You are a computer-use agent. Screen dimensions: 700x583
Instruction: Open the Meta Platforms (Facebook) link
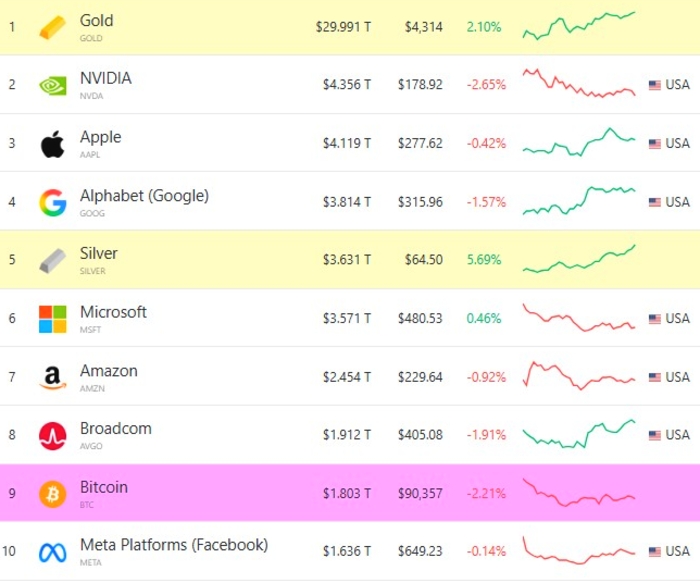(173, 545)
